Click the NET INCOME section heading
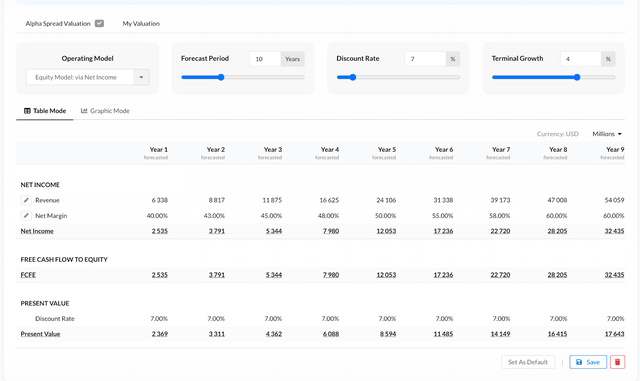640x381 pixels. pos(40,185)
